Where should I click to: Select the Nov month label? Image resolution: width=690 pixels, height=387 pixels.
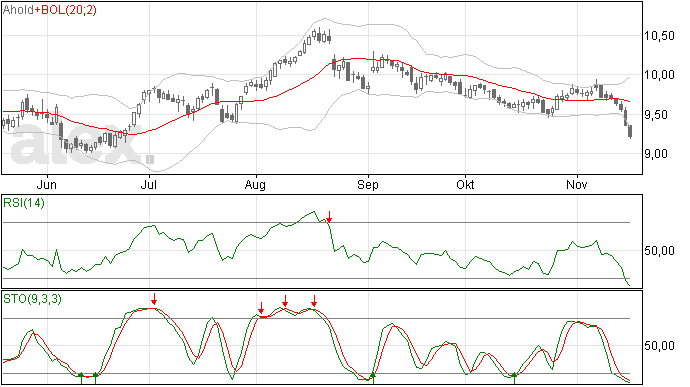(x=576, y=184)
